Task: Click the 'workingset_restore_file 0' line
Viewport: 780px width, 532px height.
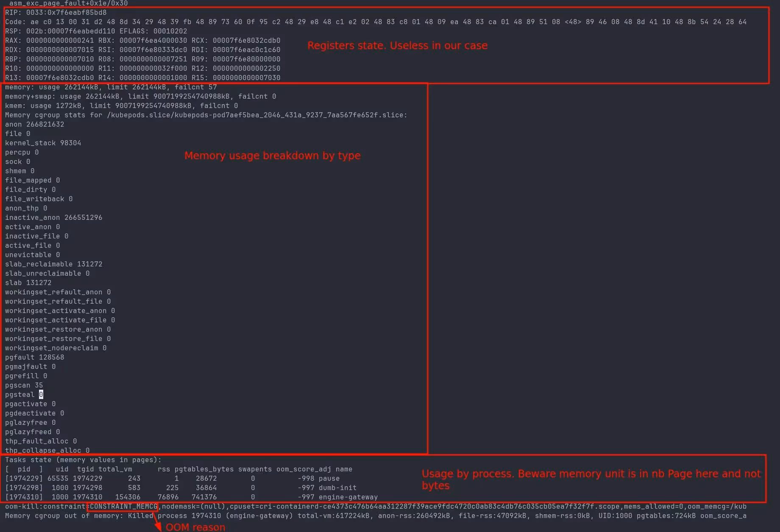Action: pyautogui.click(x=58, y=339)
